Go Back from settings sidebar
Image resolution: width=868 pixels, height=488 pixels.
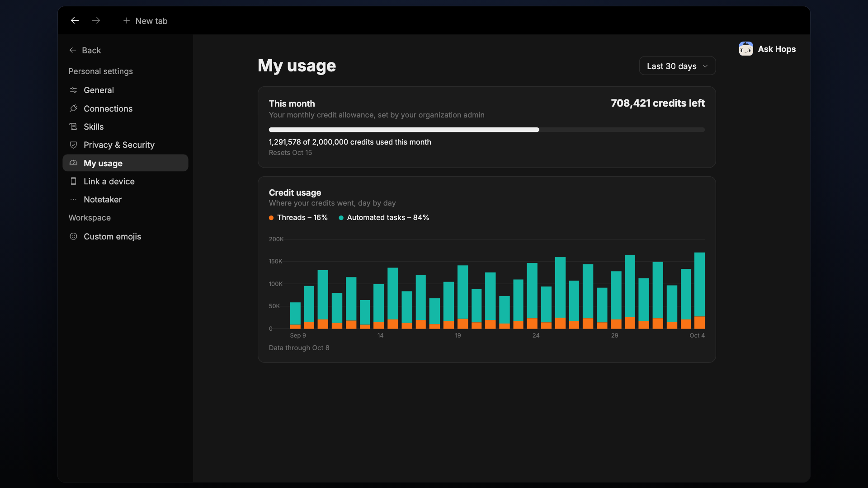85,50
